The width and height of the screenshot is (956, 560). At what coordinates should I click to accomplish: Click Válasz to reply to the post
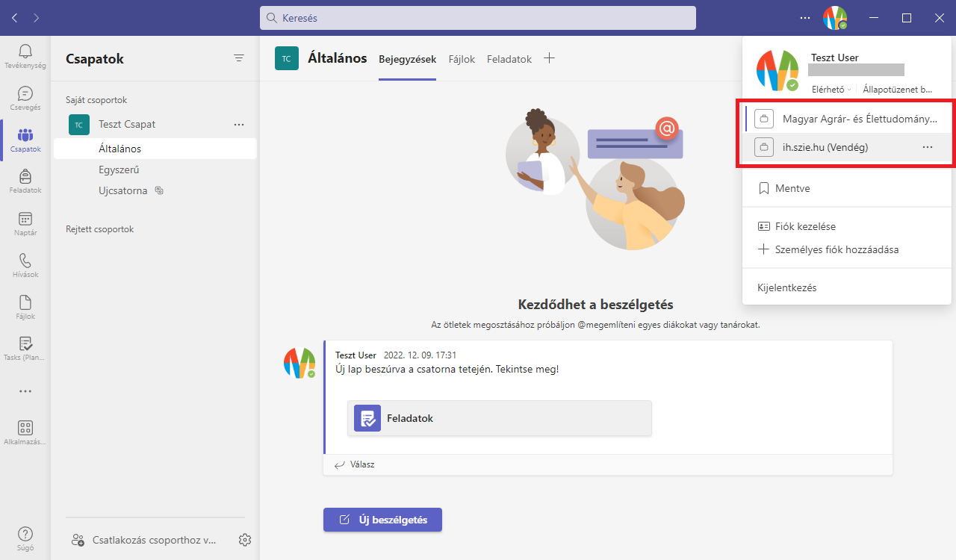coord(356,464)
